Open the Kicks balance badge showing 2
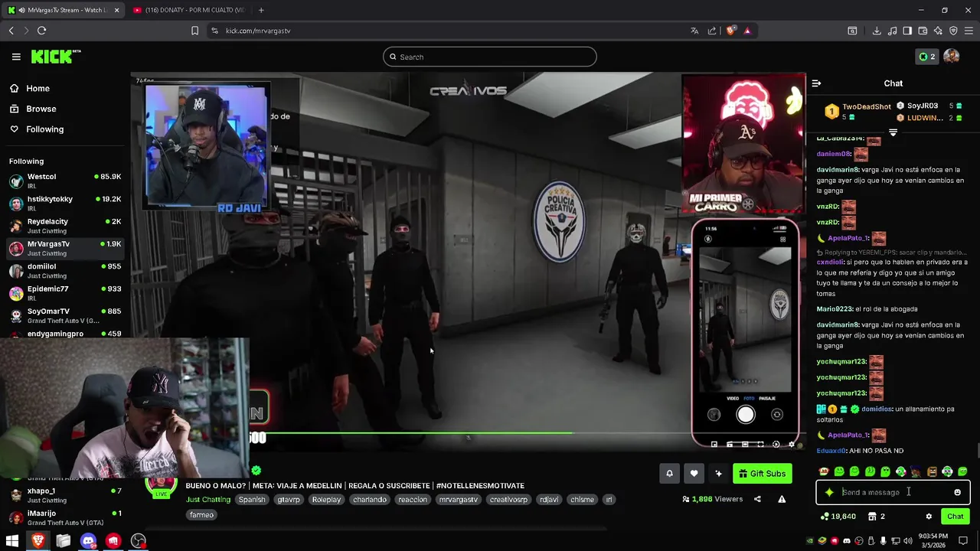This screenshot has width=980, height=551. (927, 57)
